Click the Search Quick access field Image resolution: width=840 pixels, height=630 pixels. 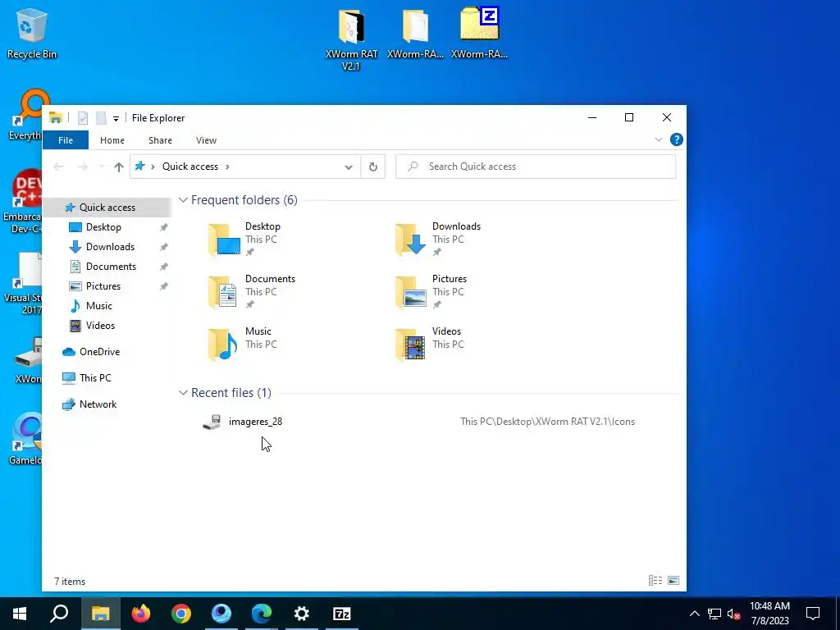[x=536, y=167]
